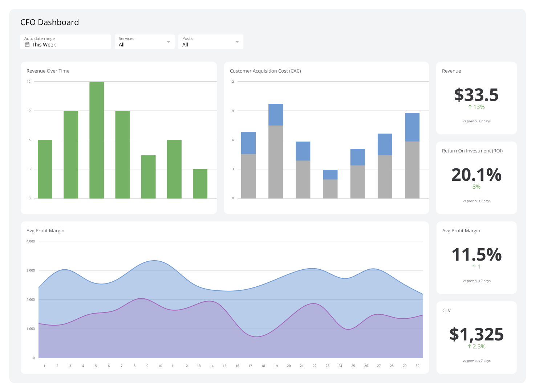The image size is (535, 392).
Task: Click the green 13% increase indicator on Revenue
Action: click(476, 107)
